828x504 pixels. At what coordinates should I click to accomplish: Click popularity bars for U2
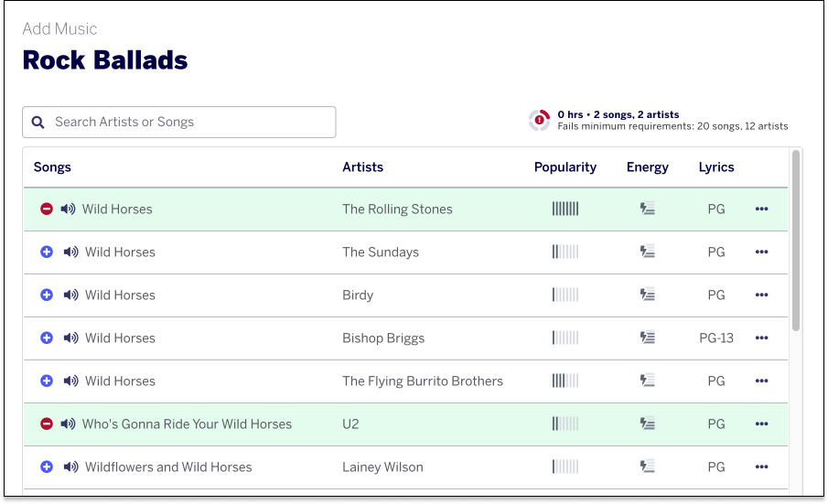point(565,424)
